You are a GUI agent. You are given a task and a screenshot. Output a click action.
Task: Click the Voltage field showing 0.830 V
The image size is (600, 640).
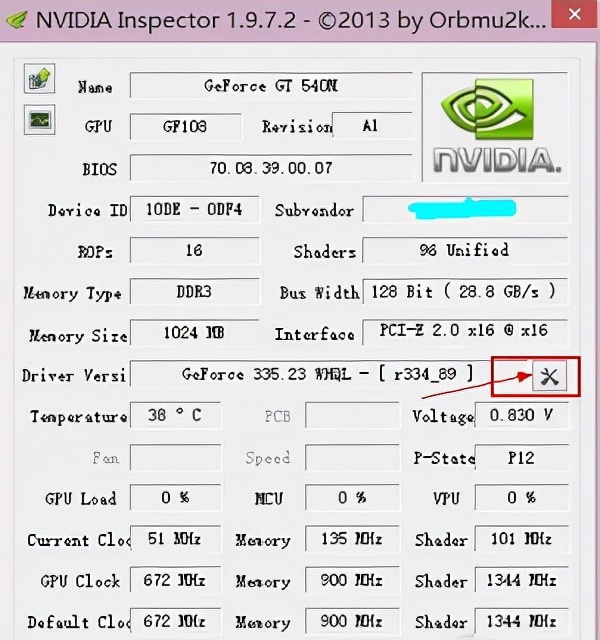pos(522,416)
